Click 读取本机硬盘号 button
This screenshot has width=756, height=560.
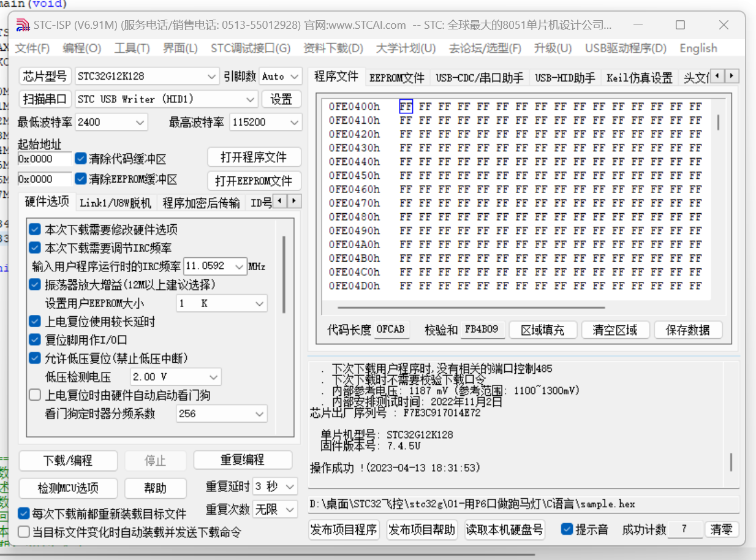coord(505,530)
